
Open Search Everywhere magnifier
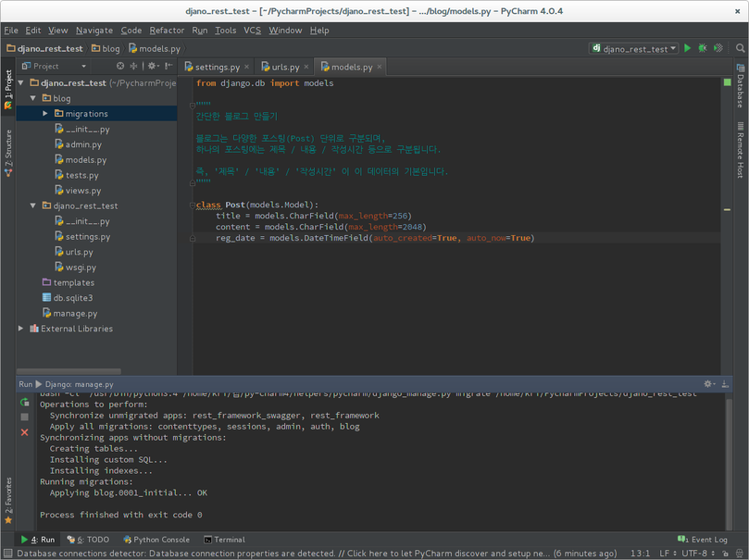tap(740, 48)
